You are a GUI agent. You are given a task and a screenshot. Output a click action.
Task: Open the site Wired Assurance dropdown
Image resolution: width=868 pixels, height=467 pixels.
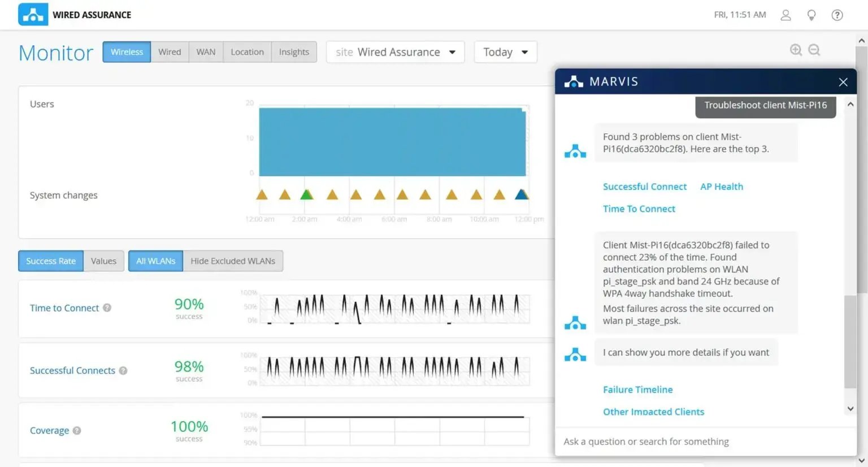395,52
